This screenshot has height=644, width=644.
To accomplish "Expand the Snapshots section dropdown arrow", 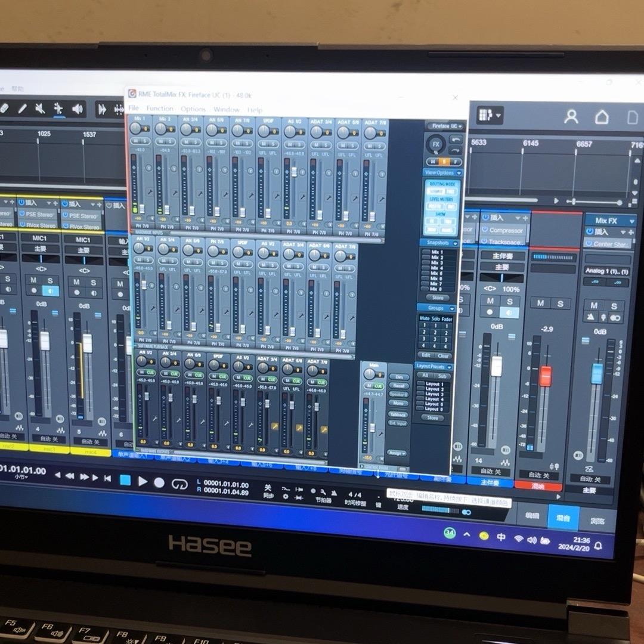I will pyautogui.click(x=455, y=243).
